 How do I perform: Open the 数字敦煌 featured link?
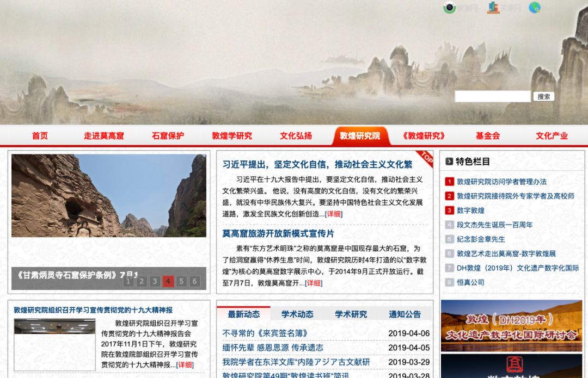470,210
